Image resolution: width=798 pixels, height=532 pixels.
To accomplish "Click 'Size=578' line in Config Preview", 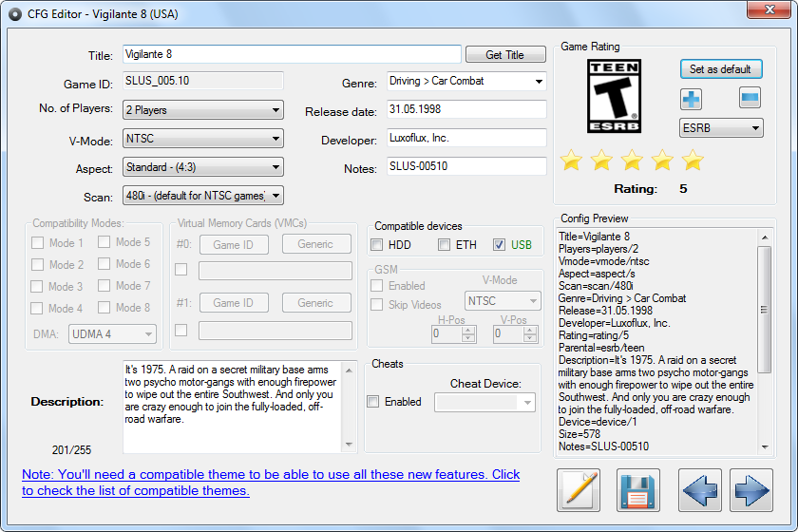I will (x=579, y=434).
